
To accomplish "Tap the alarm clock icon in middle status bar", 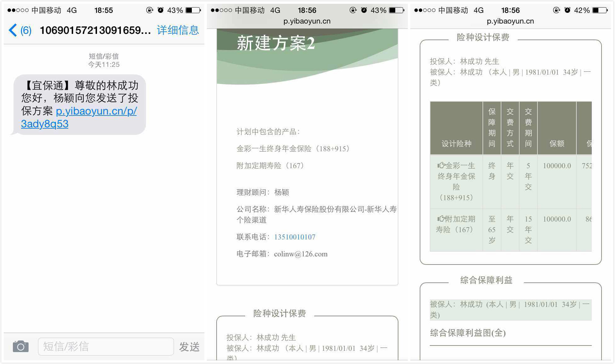I will [x=364, y=10].
